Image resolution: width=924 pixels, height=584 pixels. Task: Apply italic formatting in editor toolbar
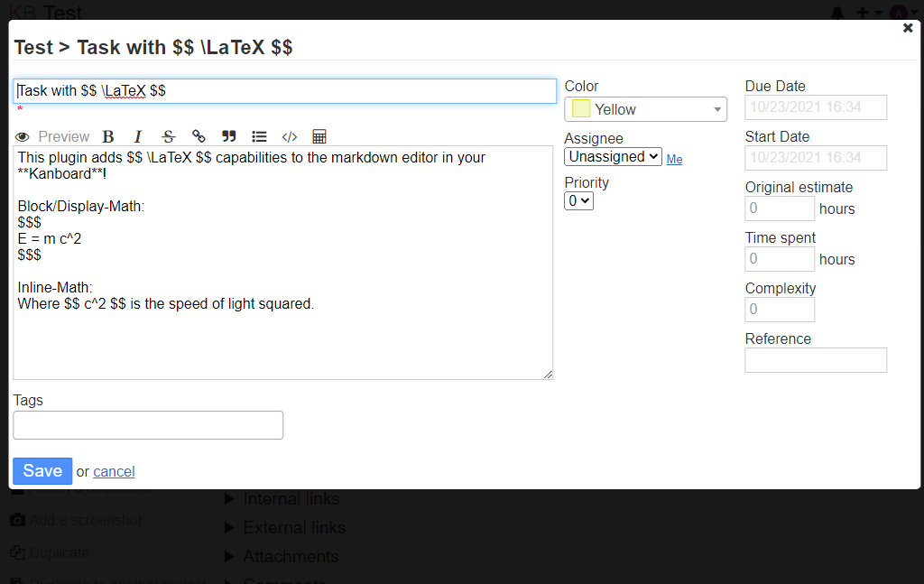138,136
